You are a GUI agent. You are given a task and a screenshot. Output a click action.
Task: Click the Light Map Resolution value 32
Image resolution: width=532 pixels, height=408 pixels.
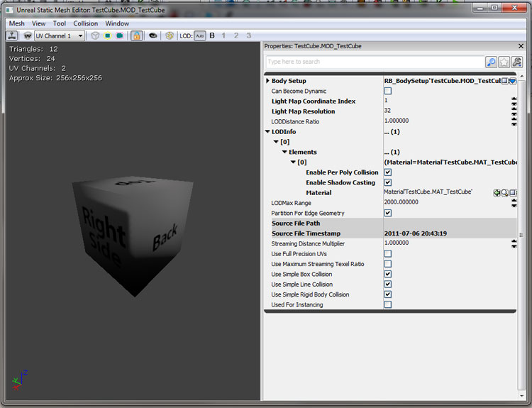click(387, 111)
